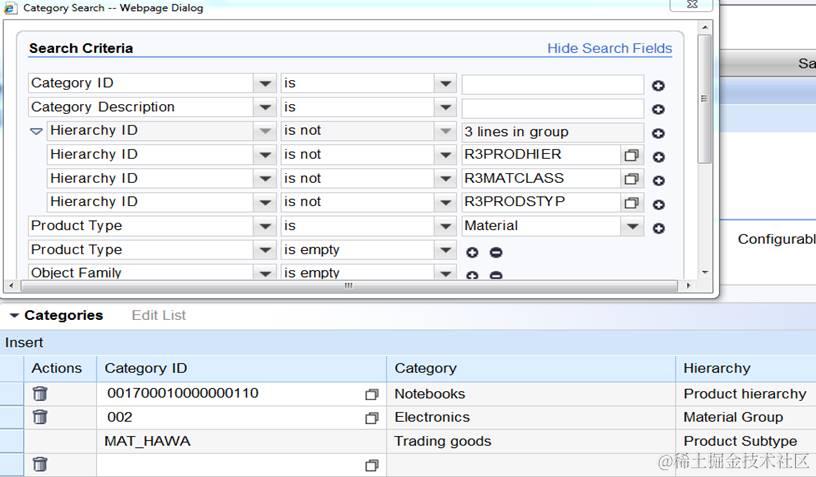Click the Edit List button
Image resolution: width=816 pixels, height=477 pixels.
click(159, 315)
